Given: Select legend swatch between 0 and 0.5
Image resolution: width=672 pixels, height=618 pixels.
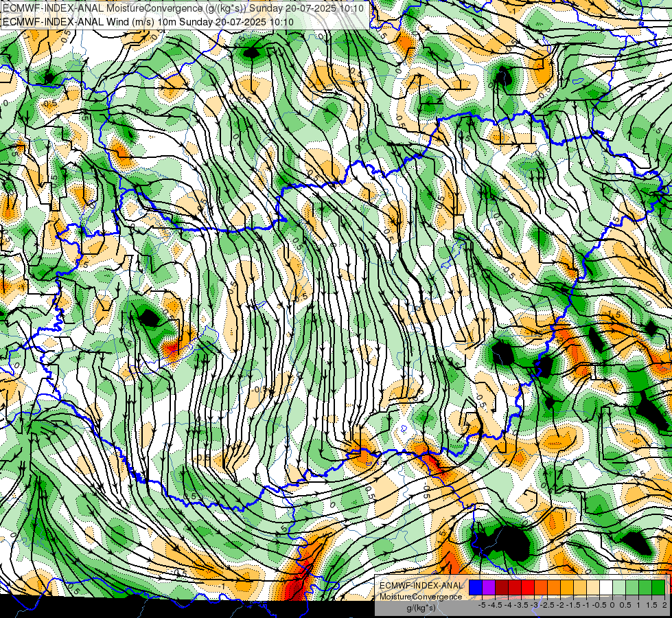Looking at the screenshot, I should coord(619,587).
